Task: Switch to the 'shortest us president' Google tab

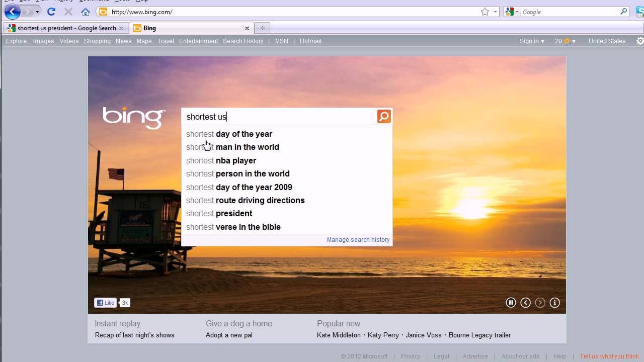Action: (65, 28)
